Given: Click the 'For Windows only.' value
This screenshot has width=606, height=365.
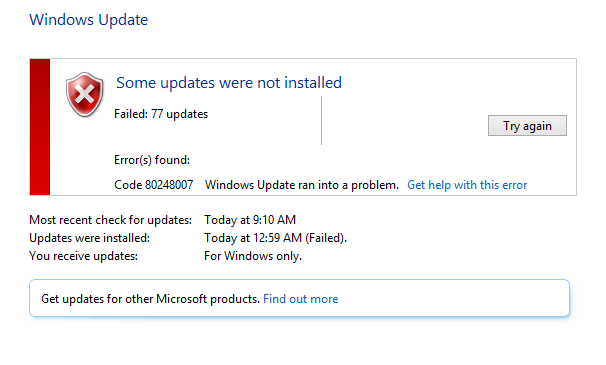Looking at the screenshot, I should coord(253,256).
